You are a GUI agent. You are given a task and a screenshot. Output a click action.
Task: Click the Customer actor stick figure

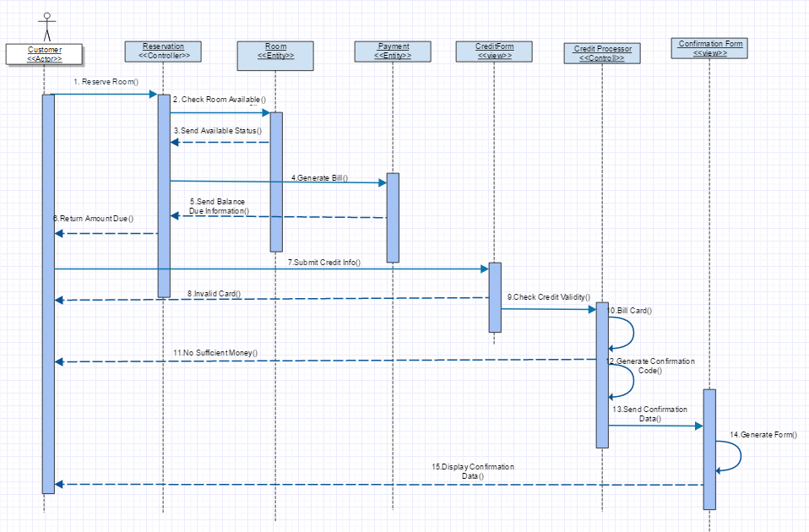[47, 25]
